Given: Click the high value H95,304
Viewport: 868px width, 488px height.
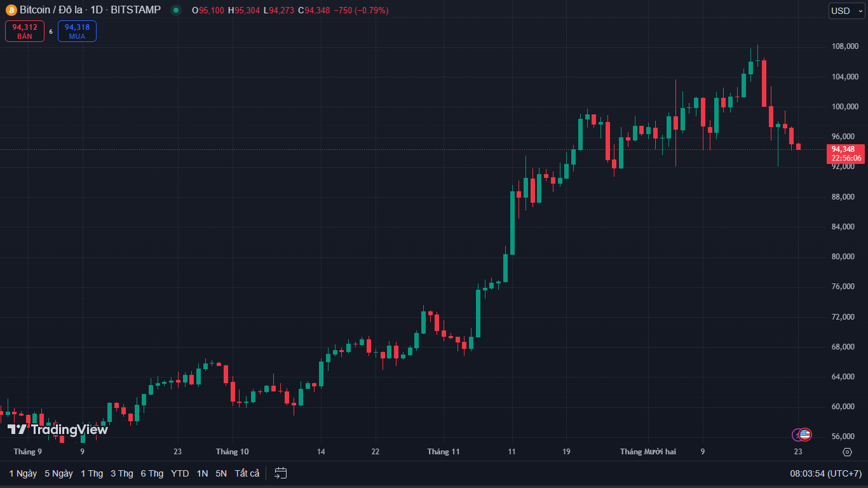Looking at the screenshot, I should point(244,10).
